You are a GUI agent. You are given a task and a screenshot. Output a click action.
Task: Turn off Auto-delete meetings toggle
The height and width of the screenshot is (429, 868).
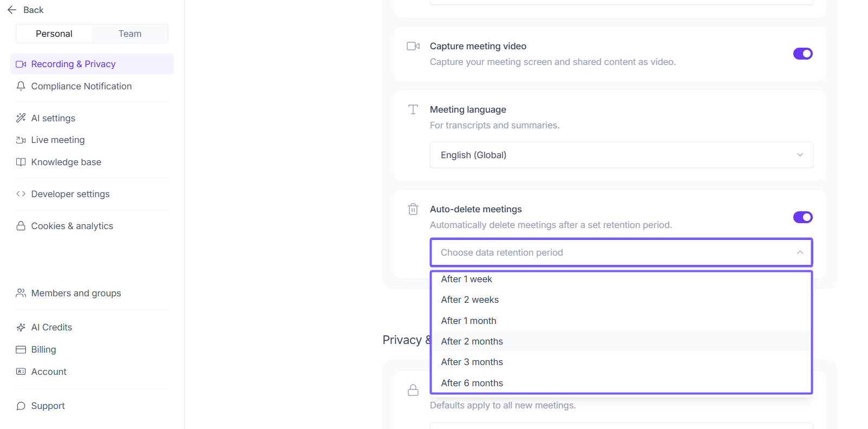pos(802,217)
